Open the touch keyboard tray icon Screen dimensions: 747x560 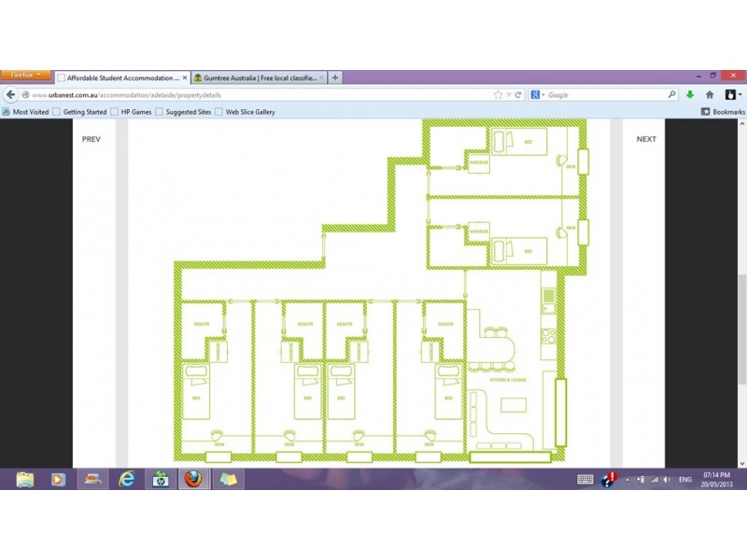click(585, 480)
